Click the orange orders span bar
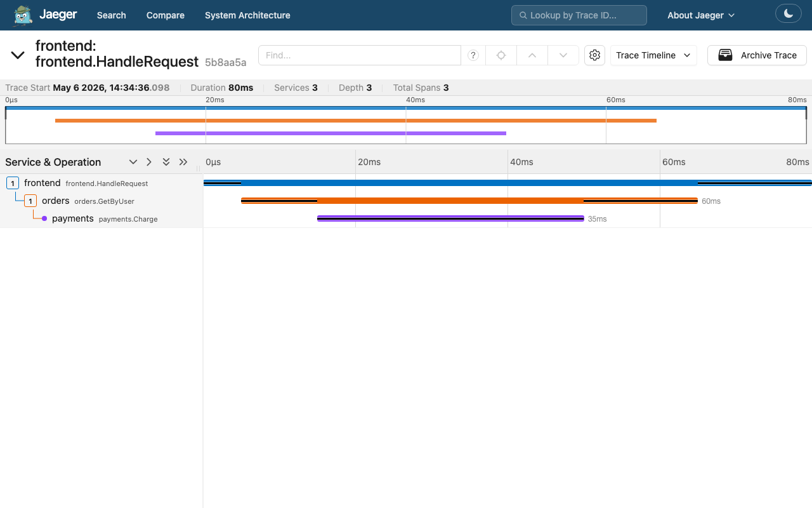The width and height of the screenshot is (812, 508). coord(469,201)
